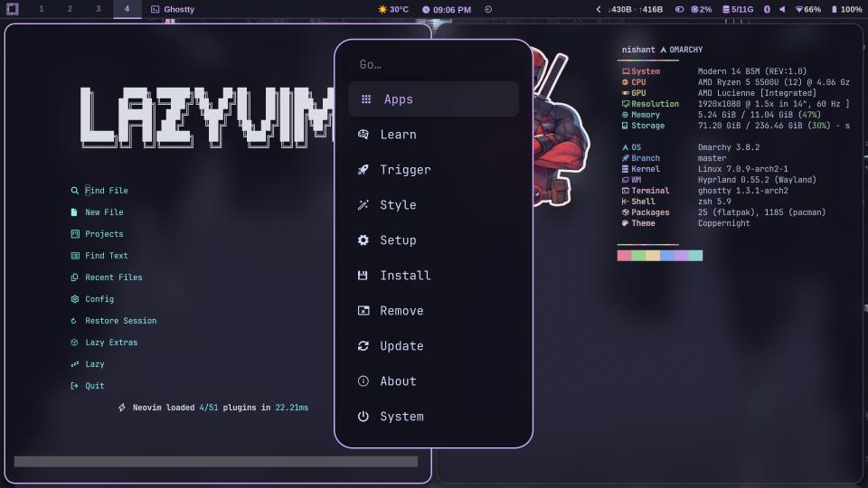Open the Style menu entry
Viewport: 868px width, 488px height.
(433, 205)
